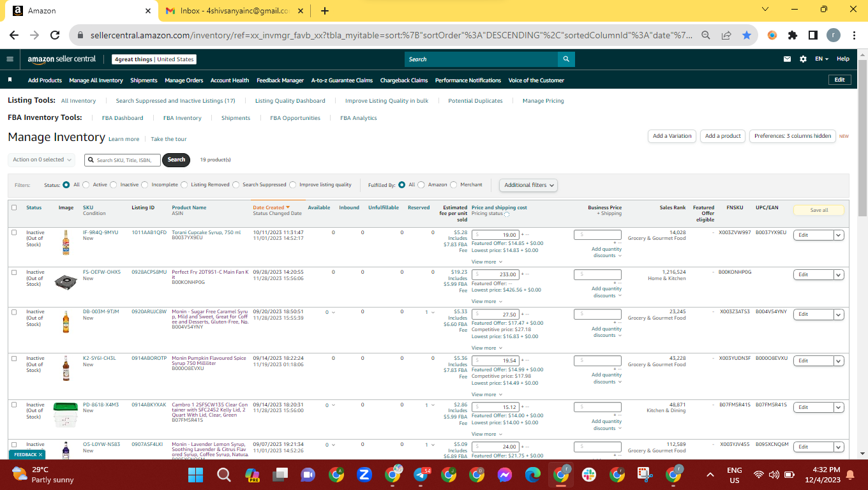
Task: Check the row for SKU DB-003M-9TJM
Action: (14, 312)
